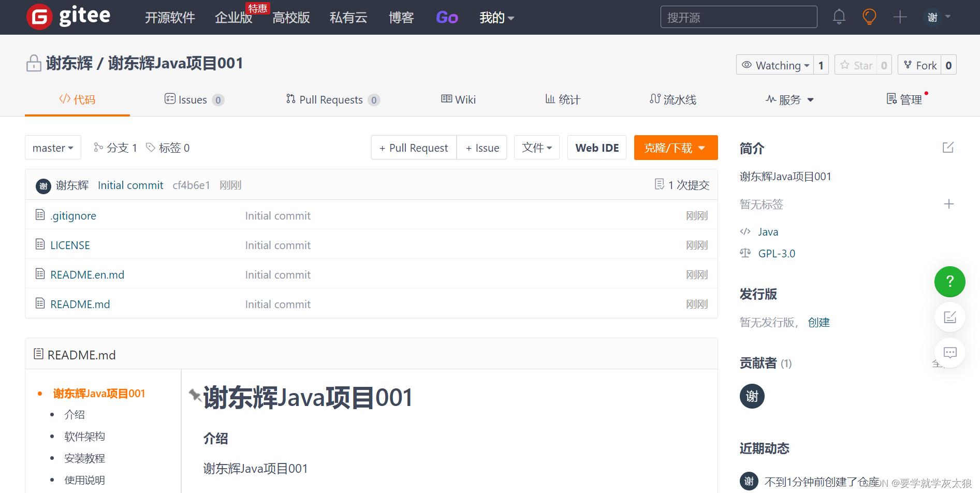
Task: Click the GPL-3.0 license link
Action: point(777,254)
